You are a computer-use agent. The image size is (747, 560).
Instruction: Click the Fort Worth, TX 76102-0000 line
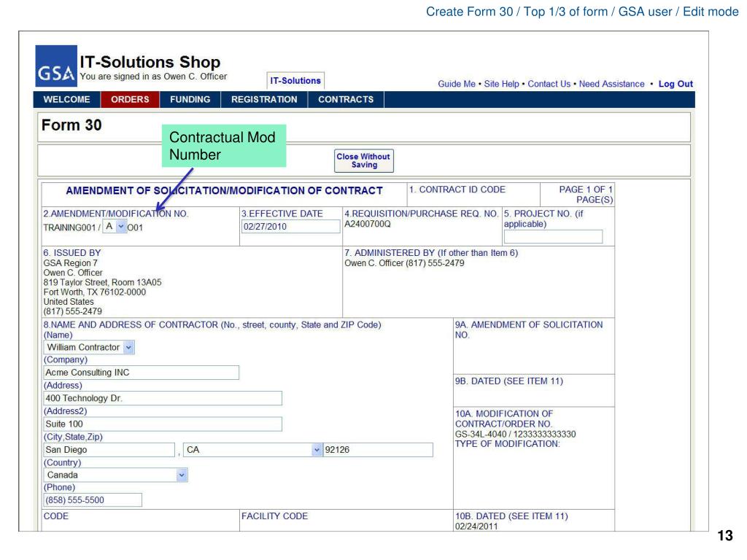tap(95, 292)
